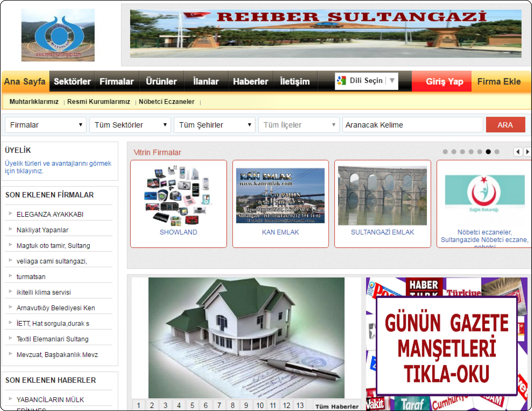
Task: Jump to news slide number 7
Action: [219, 405]
